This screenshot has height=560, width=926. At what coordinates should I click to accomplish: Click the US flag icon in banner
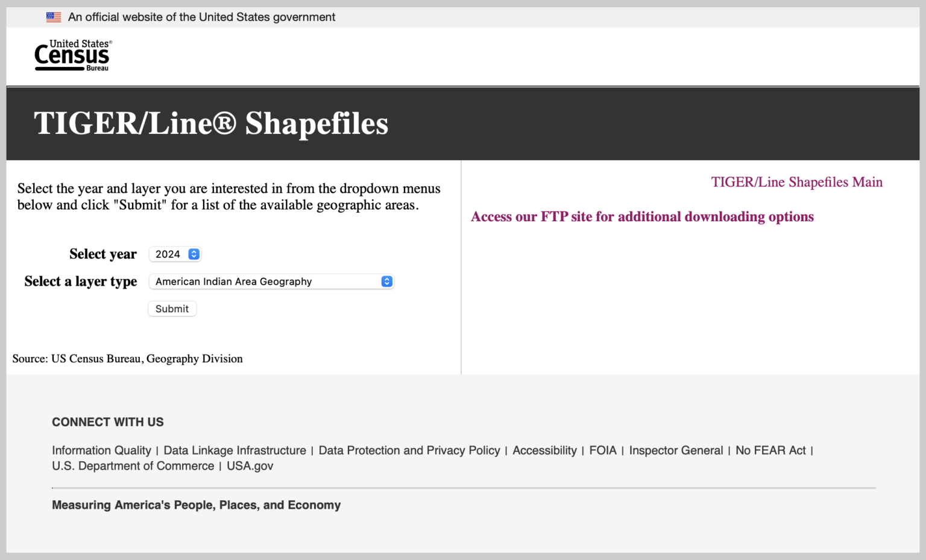click(54, 17)
